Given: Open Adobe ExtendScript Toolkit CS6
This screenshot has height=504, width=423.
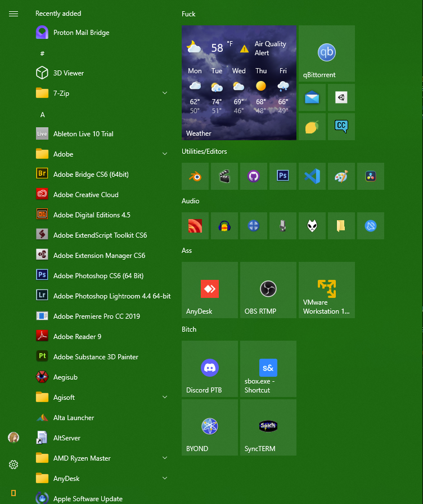Looking at the screenshot, I should tap(103, 235).
